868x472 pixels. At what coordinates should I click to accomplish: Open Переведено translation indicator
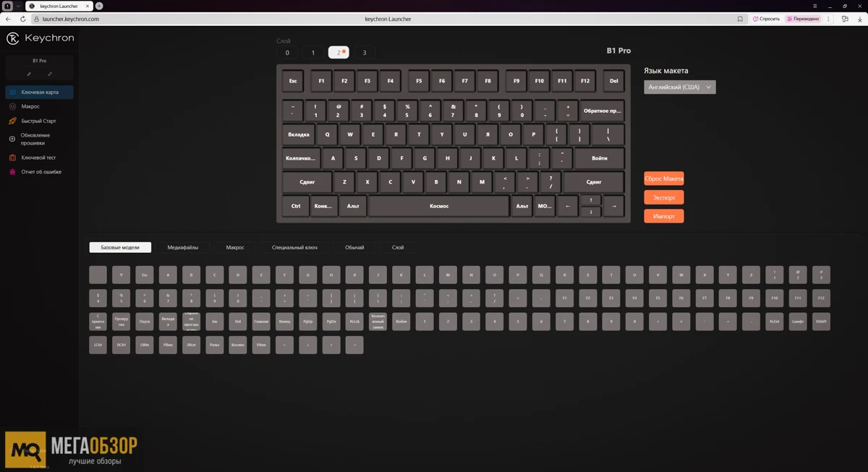[802, 19]
